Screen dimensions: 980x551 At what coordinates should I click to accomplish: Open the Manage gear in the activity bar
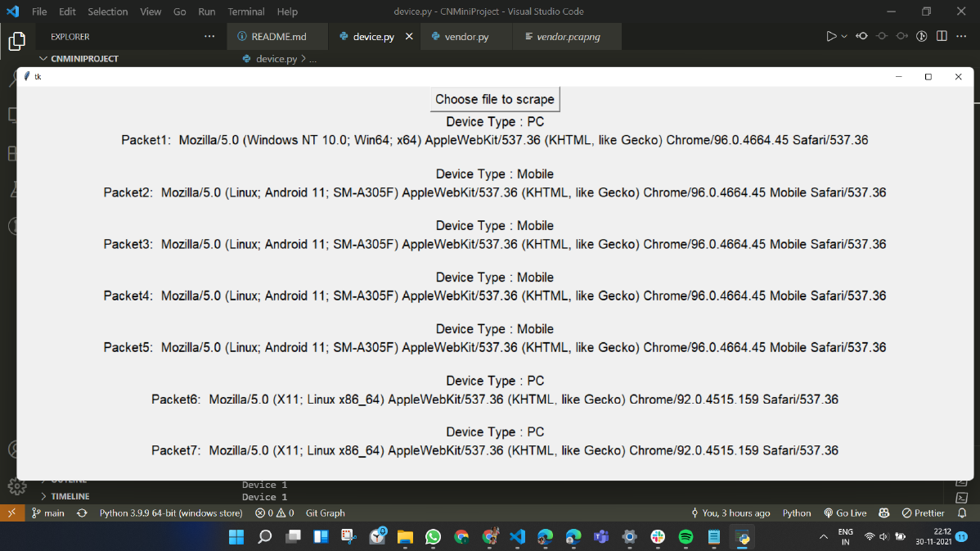pyautogui.click(x=16, y=486)
